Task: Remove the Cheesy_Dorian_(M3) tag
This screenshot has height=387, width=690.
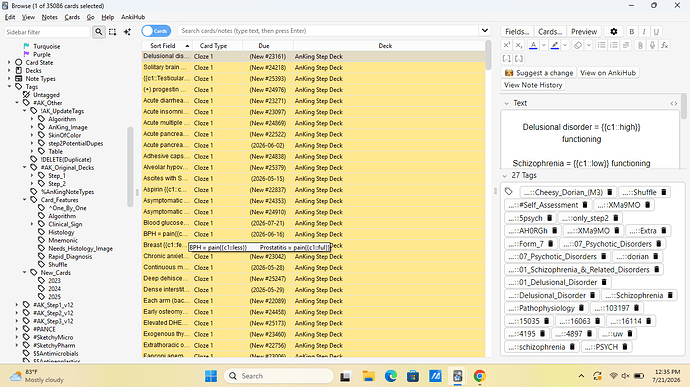Action: (610, 192)
